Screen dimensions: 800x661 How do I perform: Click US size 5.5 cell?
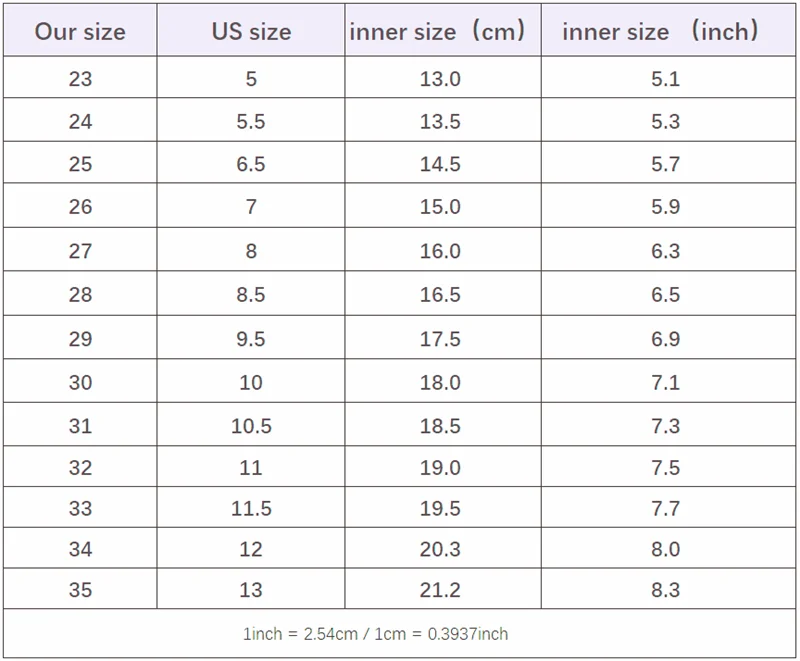coord(251,120)
